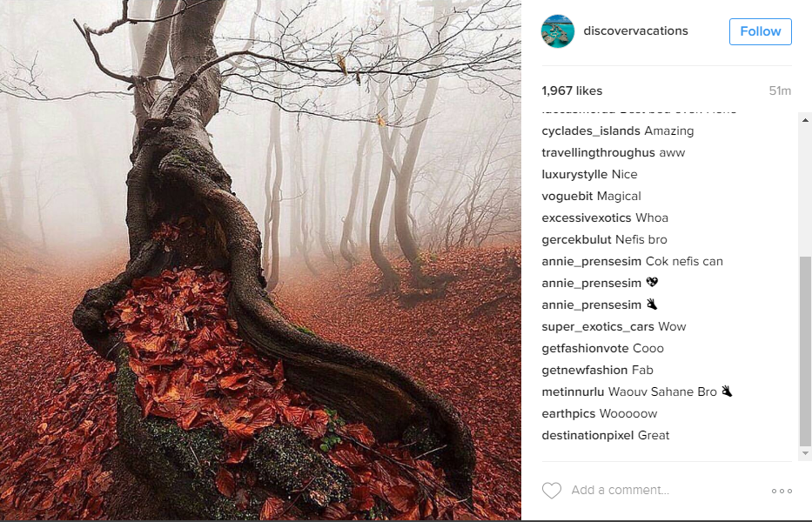The image size is (812, 522).
Task: Open the discovervacations username link
Action: point(635,31)
